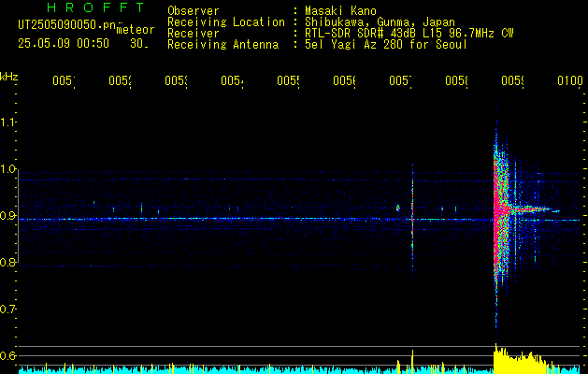The image size is (588, 374).
Task: Click the 0053 time axis marker
Action: click(177, 80)
